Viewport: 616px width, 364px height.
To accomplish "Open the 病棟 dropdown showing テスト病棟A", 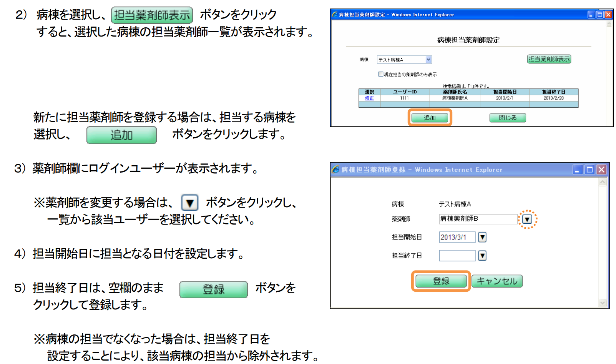I will coord(428,60).
